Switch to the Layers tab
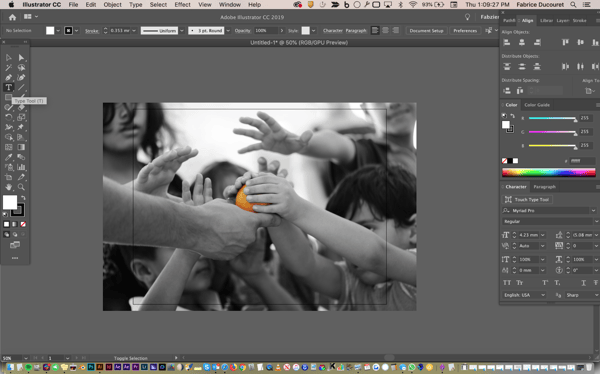The width and height of the screenshot is (600, 374). 562,21
